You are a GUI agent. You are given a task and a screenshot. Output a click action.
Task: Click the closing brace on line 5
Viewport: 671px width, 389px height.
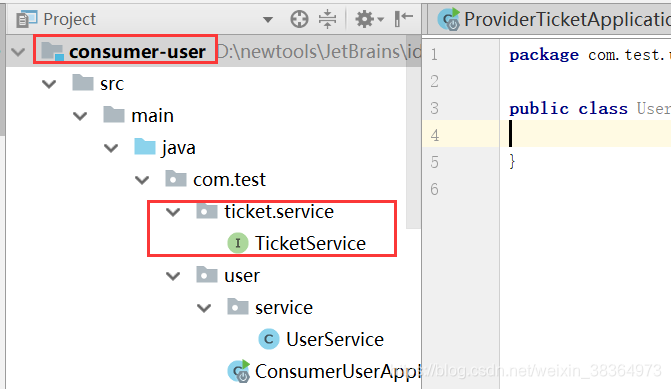[x=512, y=162]
